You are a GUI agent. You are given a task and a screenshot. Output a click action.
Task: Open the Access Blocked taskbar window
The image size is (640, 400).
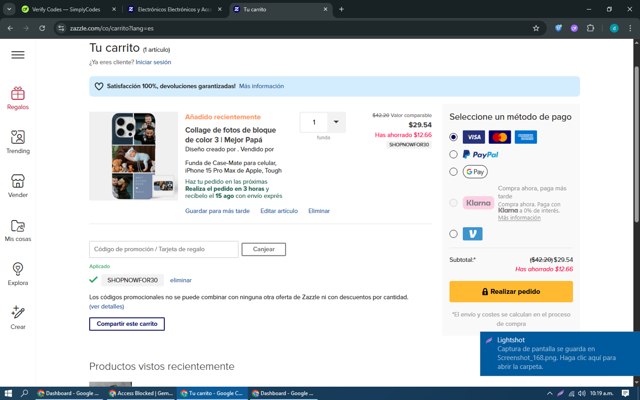click(x=141, y=393)
